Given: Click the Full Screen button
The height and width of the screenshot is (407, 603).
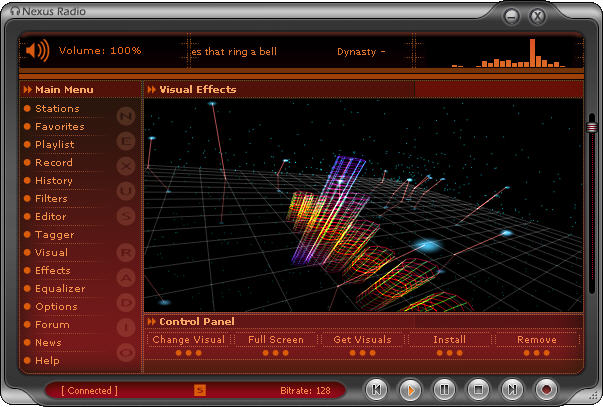Looking at the screenshot, I should [x=275, y=340].
